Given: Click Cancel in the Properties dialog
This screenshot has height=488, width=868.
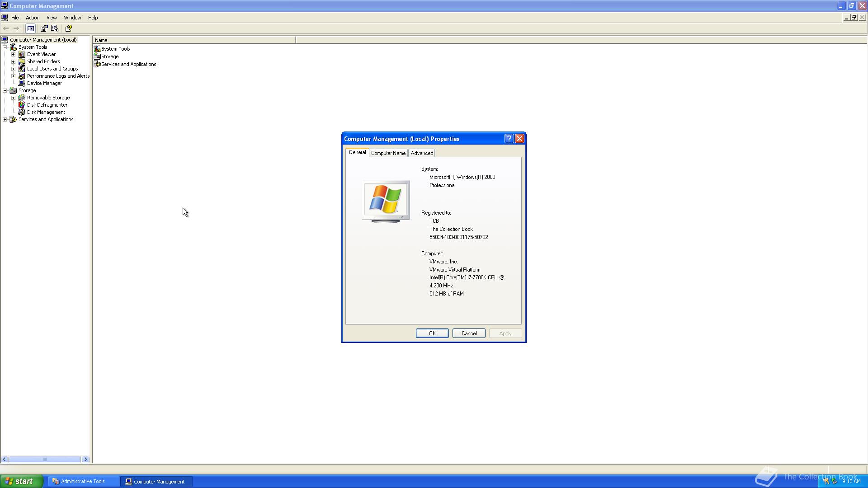Looking at the screenshot, I should (x=468, y=333).
